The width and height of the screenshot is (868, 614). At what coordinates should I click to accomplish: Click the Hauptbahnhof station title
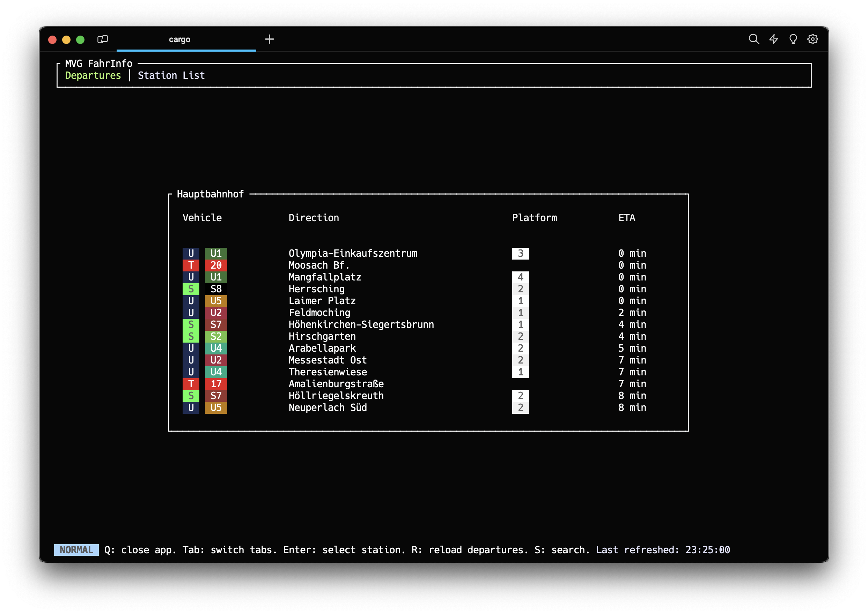click(210, 194)
